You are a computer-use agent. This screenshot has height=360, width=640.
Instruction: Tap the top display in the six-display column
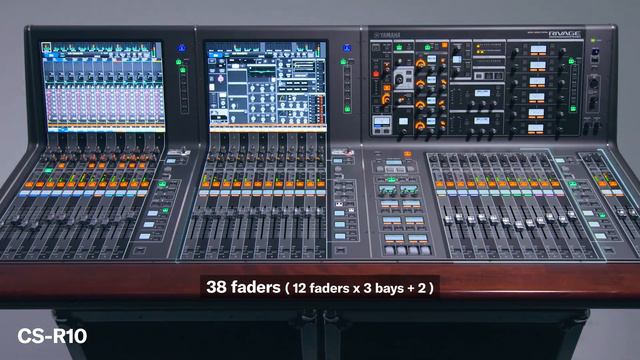[x=538, y=49]
